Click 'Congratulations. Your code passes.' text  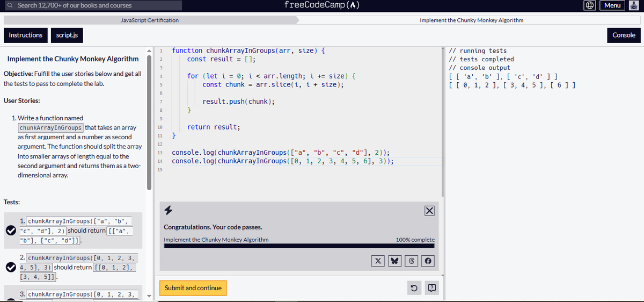[213, 227]
